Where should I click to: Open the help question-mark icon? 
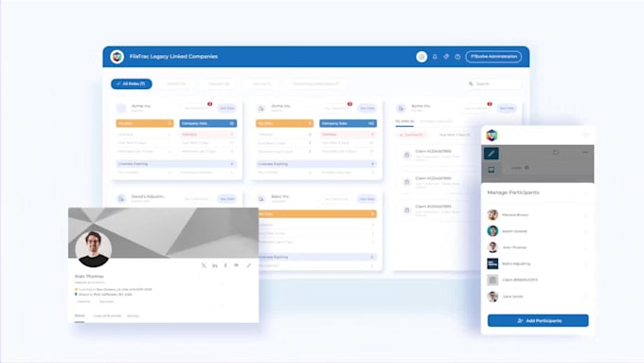tap(457, 57)
